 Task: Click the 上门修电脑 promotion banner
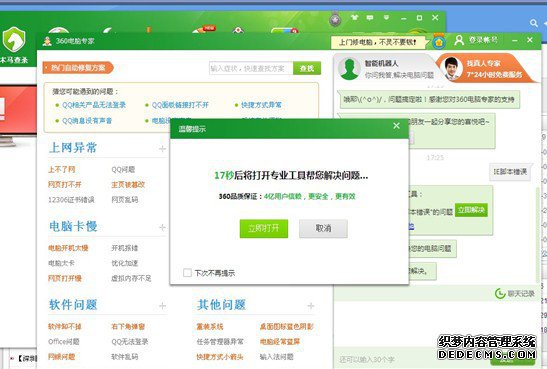click(x=378, y=43)
